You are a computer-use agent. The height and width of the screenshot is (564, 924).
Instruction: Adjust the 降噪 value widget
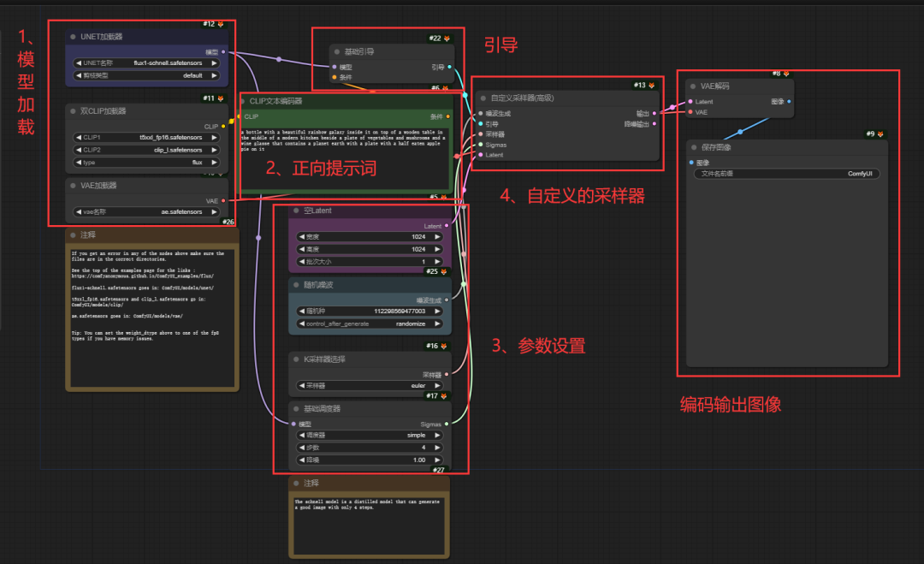point(370,460)
